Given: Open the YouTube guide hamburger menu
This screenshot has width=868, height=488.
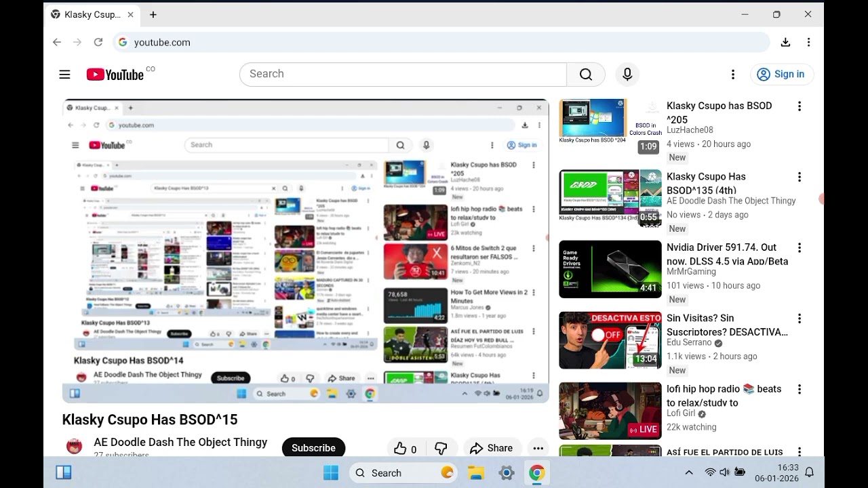Looking at the screenshot, I should (x=64, y=75).
